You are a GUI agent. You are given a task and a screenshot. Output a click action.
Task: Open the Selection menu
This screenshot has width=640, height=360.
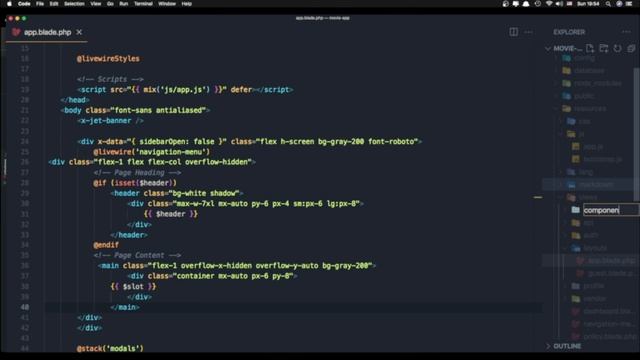coord(74,4)
